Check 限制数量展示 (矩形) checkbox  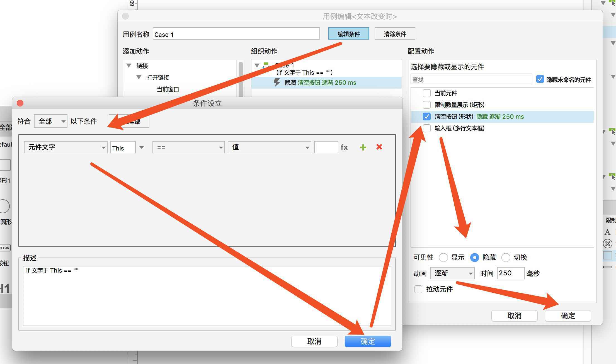pos(426,105)
